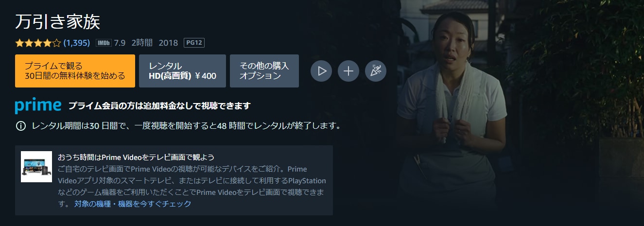Click the 2018 release year

coord(169,43)
